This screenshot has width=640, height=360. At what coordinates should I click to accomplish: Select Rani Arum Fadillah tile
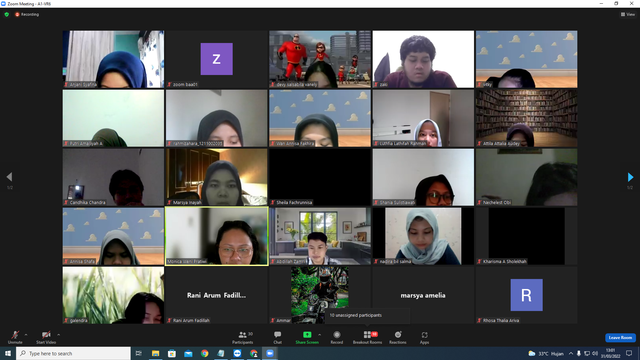point(216,295)
